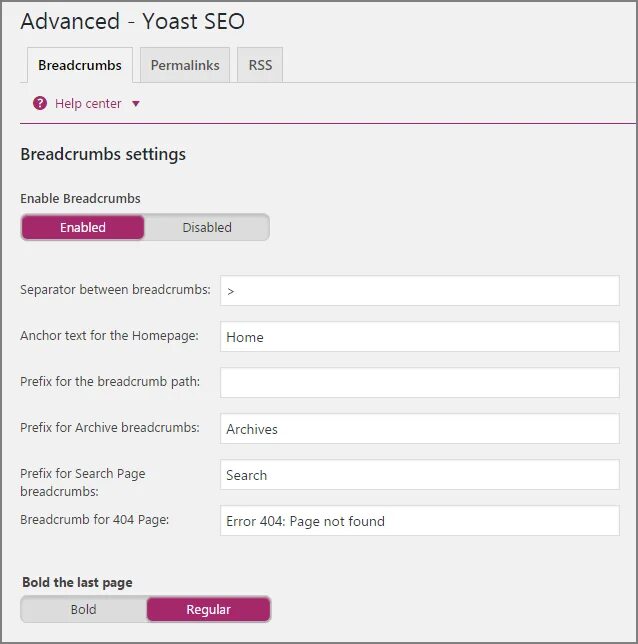Click the Bold the last page label
Screen dimensions: 638x644
(x=77, y=582)
